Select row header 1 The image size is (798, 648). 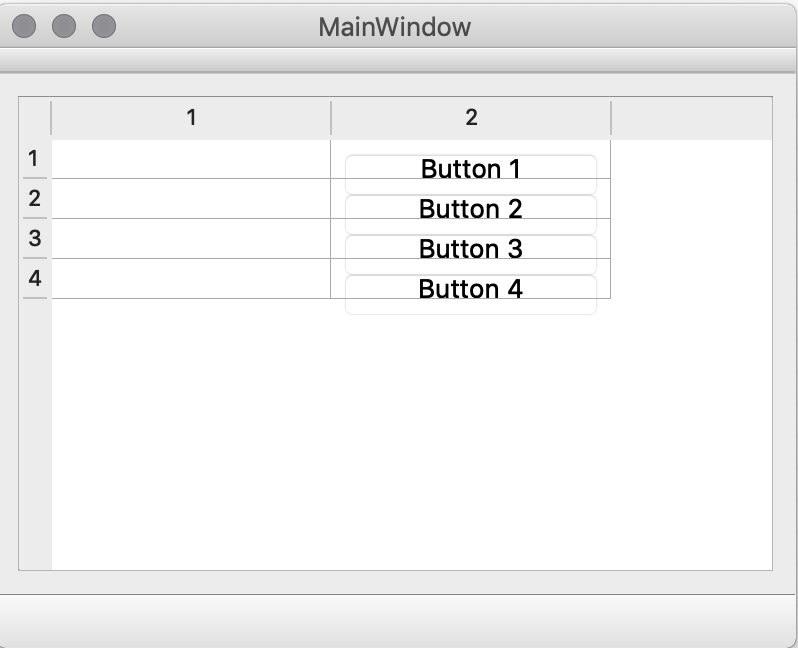[35, 159]
